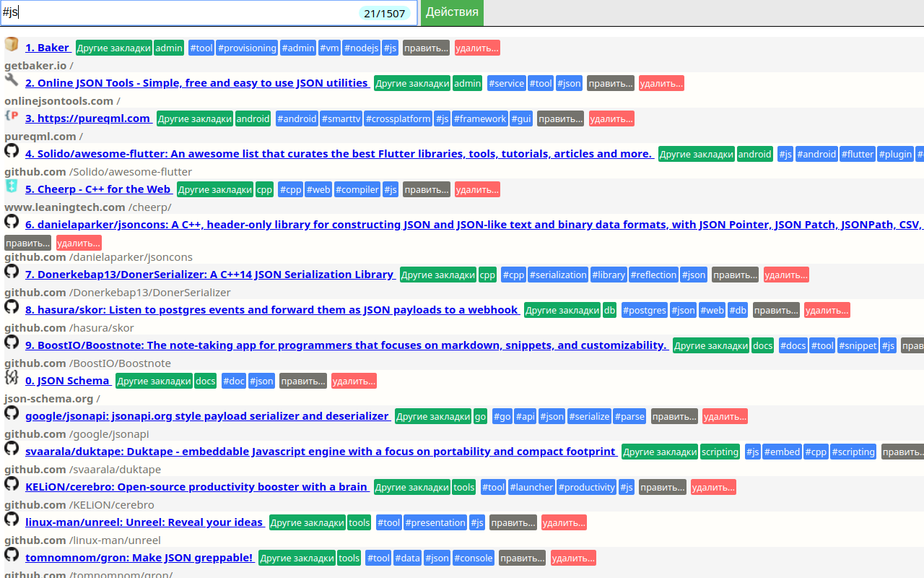Open the DonerSerializer bookmark link
This screenshot has width=924, height=578.
tap(210, 275)
